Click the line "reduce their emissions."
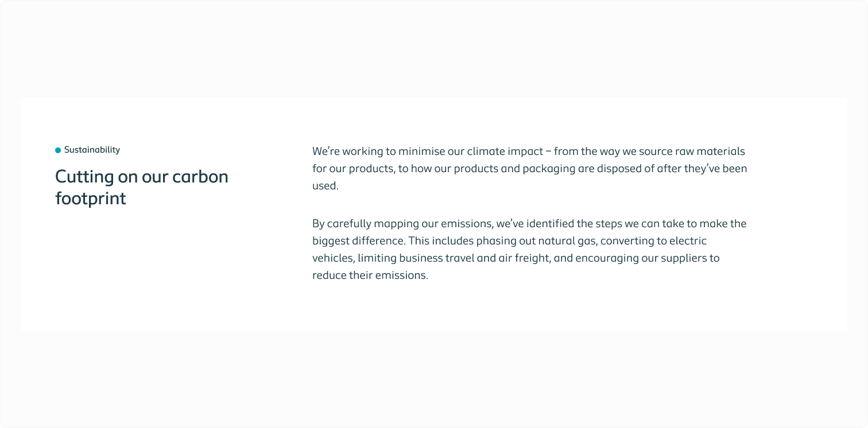 coord(370,275)
